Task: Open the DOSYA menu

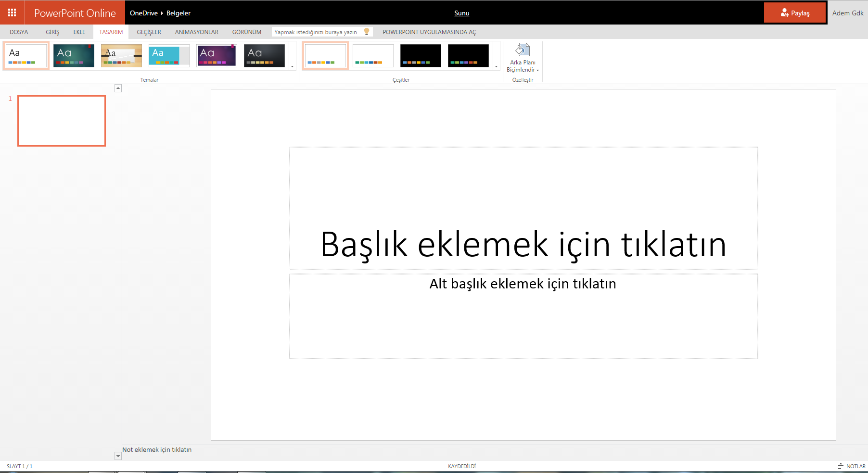Action: point(19,32)
